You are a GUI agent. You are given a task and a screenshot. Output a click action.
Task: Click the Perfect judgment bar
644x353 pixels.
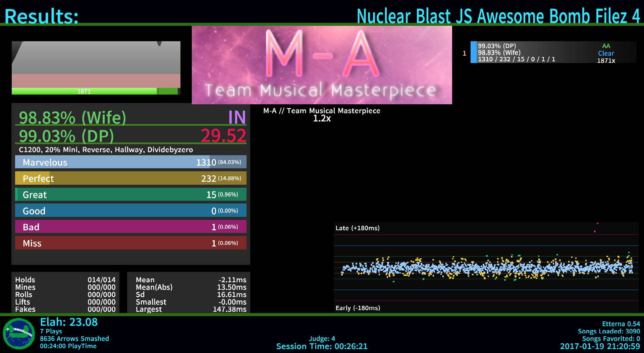coord(130,178)
